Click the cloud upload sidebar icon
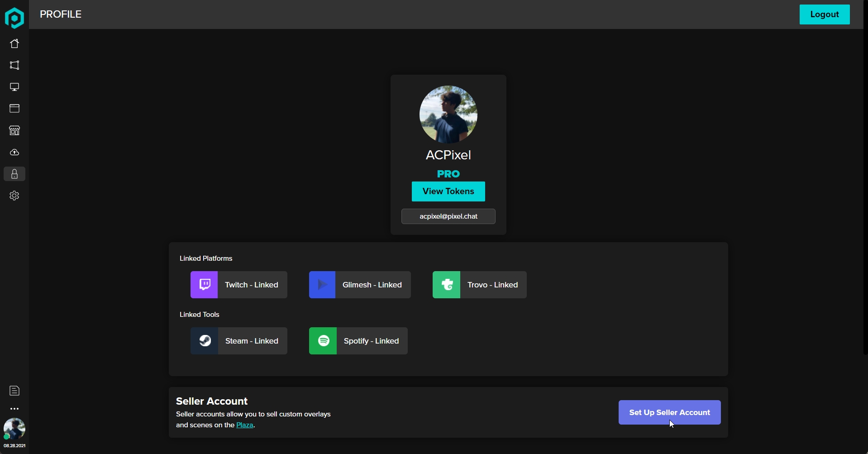The width and height of the screenshot is (868, 454). coord(14,153)
